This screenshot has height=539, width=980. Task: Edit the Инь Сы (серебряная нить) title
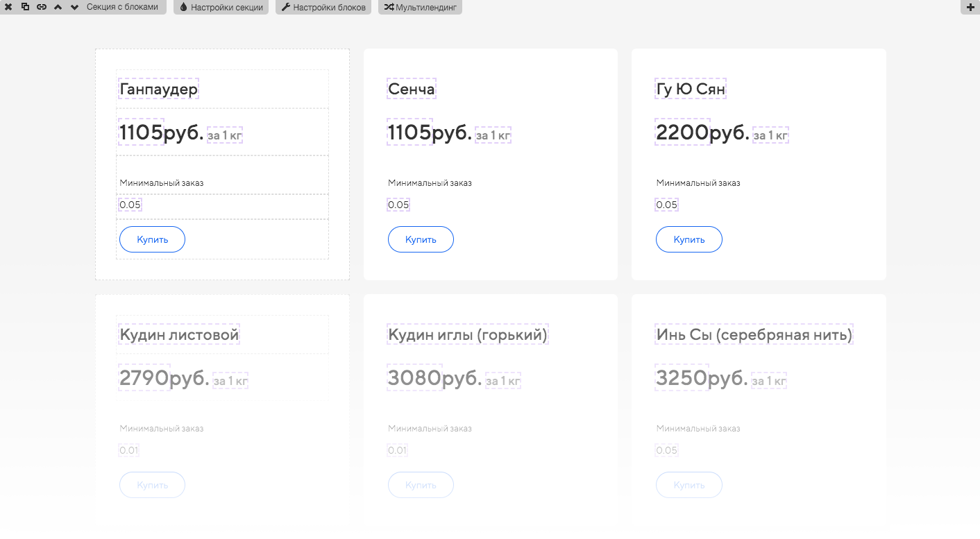coord(754,335)
